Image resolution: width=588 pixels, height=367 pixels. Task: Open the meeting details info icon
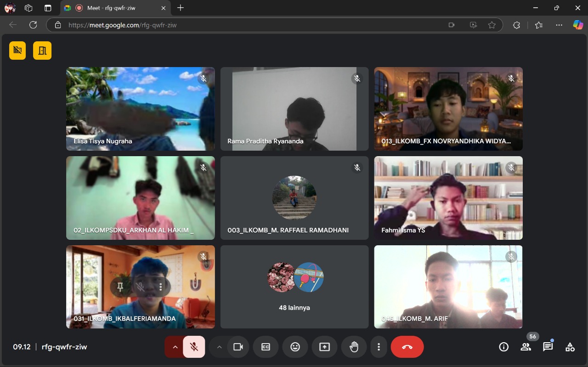(x=503, y=347)
